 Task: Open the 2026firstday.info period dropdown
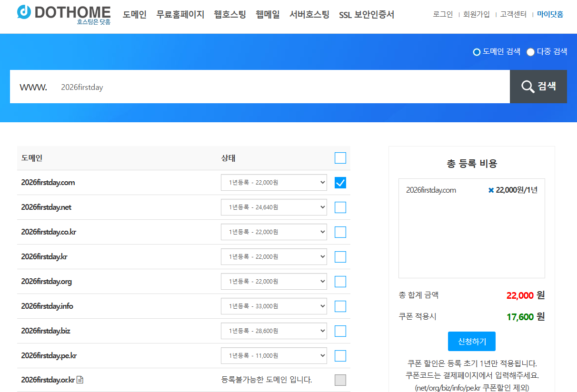[x=274, y=306]
